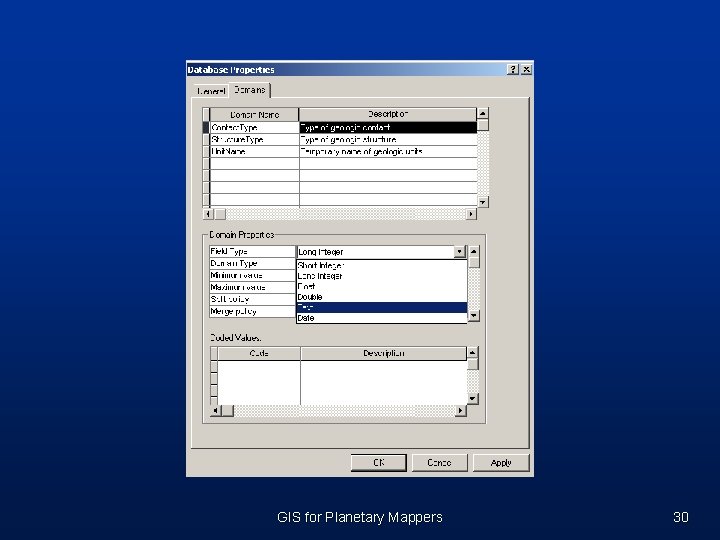Image resolution: width=720 pixels, height=540 pixels.
Task: Choose Short Integer from field type list
Action: point(381,265)
